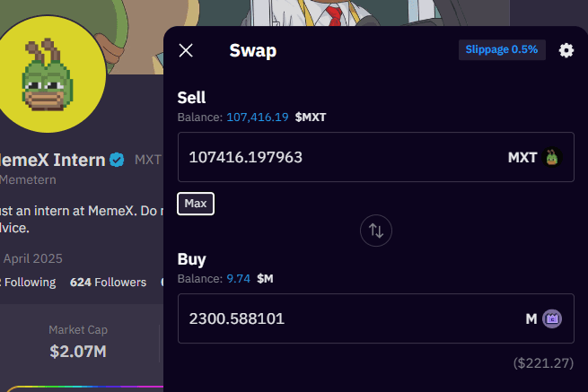588x392 pixels.
Task: Open the pixel frog profile avatar
Action: click(x=49, y=74)
